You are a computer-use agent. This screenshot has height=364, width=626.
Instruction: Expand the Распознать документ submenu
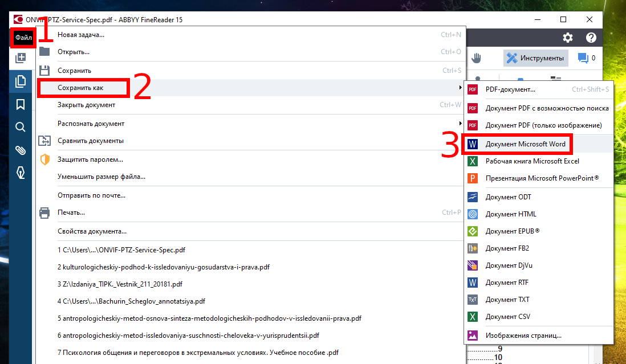[x=251, y=124]
